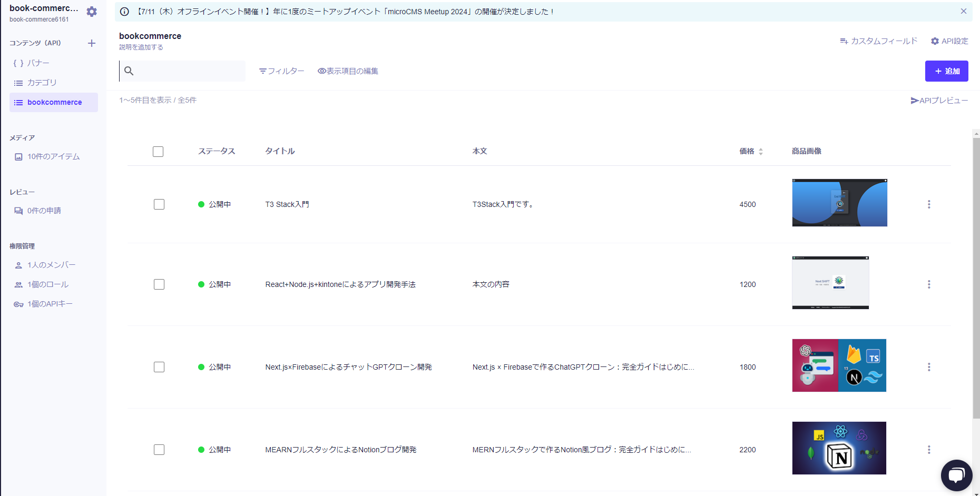
Task: Open カスタムフィールド settings
Action: tap(878, 41)
